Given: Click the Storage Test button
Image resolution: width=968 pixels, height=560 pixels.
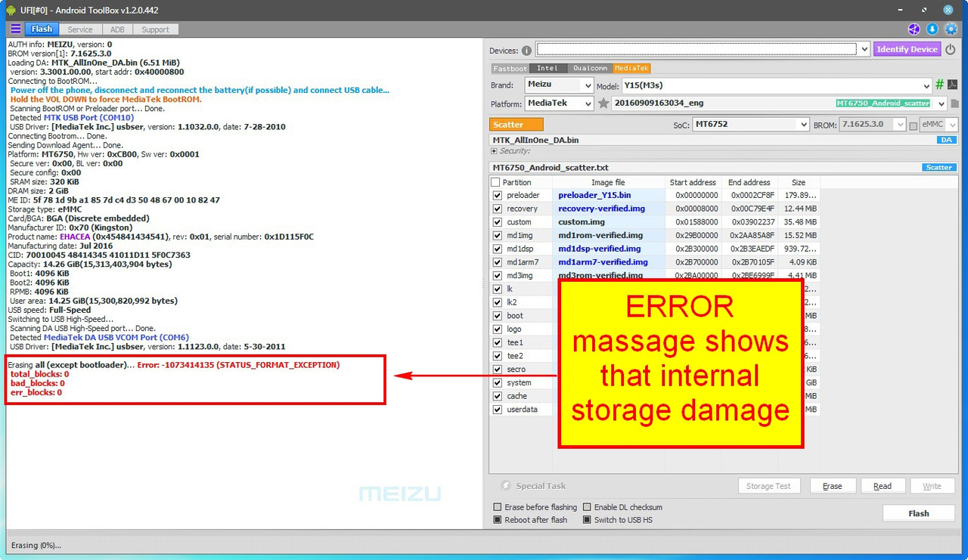Looking at the screenshot, I should 768,486.
